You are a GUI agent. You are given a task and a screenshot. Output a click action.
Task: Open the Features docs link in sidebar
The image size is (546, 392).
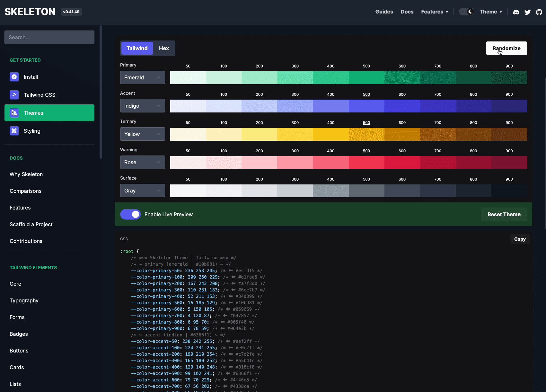tap(20, 208)
